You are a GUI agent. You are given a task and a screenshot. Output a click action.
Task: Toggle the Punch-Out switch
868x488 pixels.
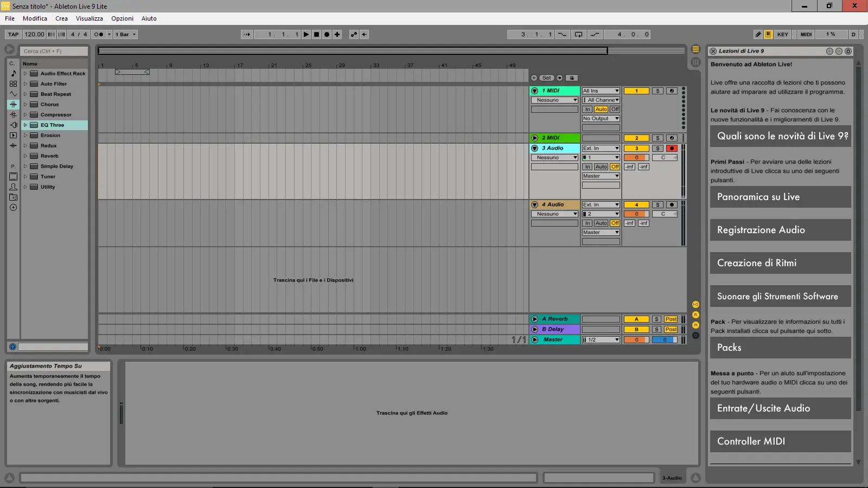click(x=595, y=34)
